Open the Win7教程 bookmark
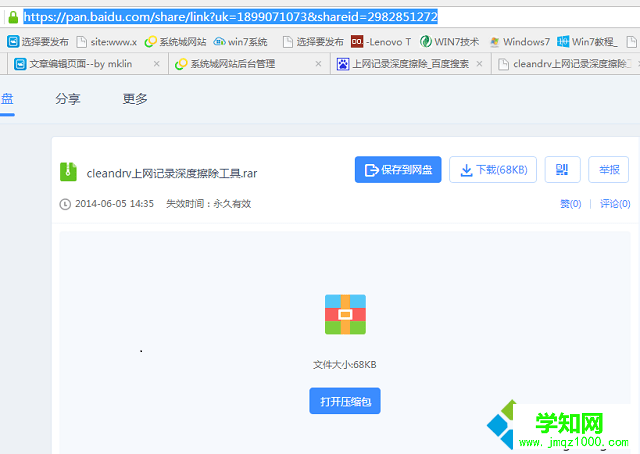Image resolution: width=640 pixels, height=454 pixels. [587, 42]
